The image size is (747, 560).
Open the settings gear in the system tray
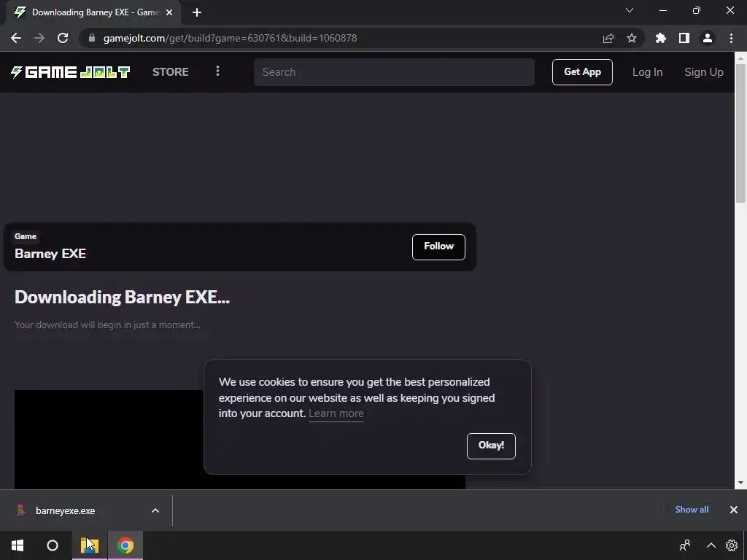tap(731, 545)
